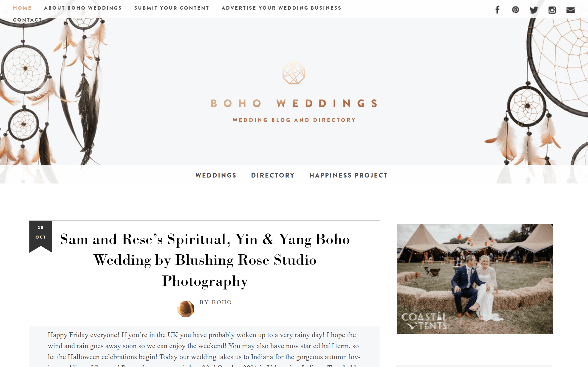Go to the Contact page
This screenshot has width=588, height=367.
pyautogui.click(x=28, y=20)
